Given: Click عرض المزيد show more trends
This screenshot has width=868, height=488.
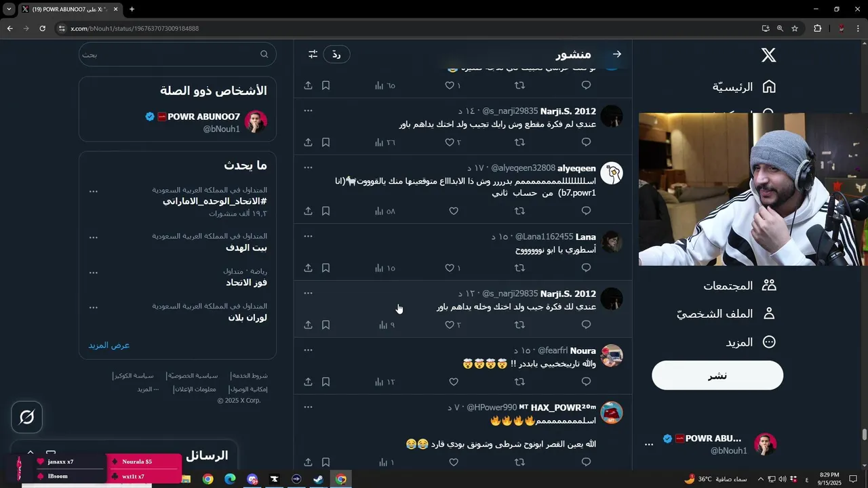Looking at the screenshot, I should 109,345.
